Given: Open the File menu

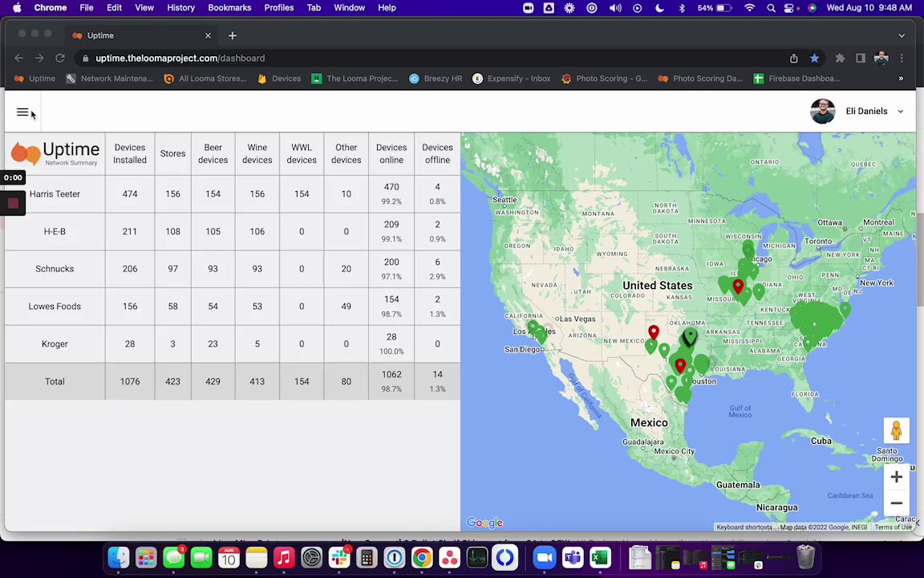Looking at the screenshot, I should (x=86, y=8).
